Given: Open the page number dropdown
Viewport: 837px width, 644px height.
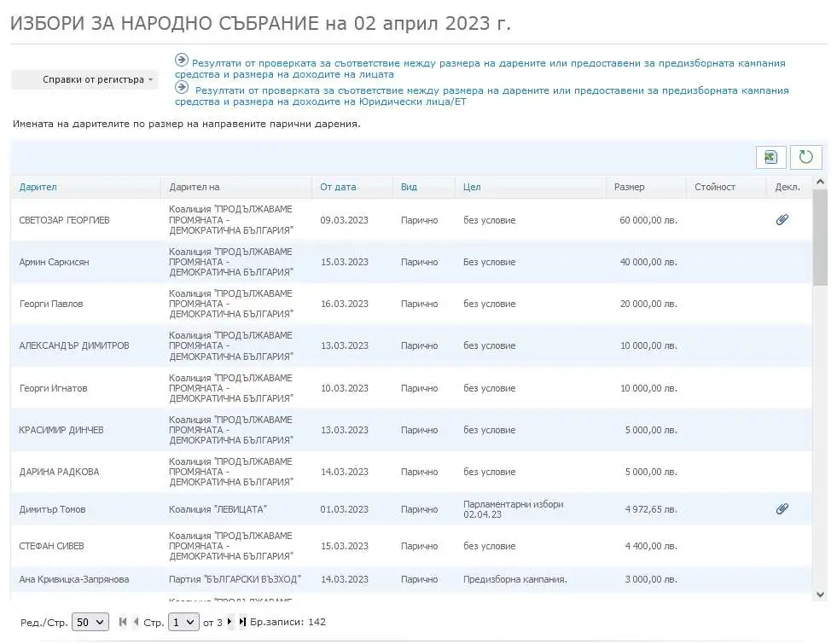Looking at the screenshot, I should 183,623.
